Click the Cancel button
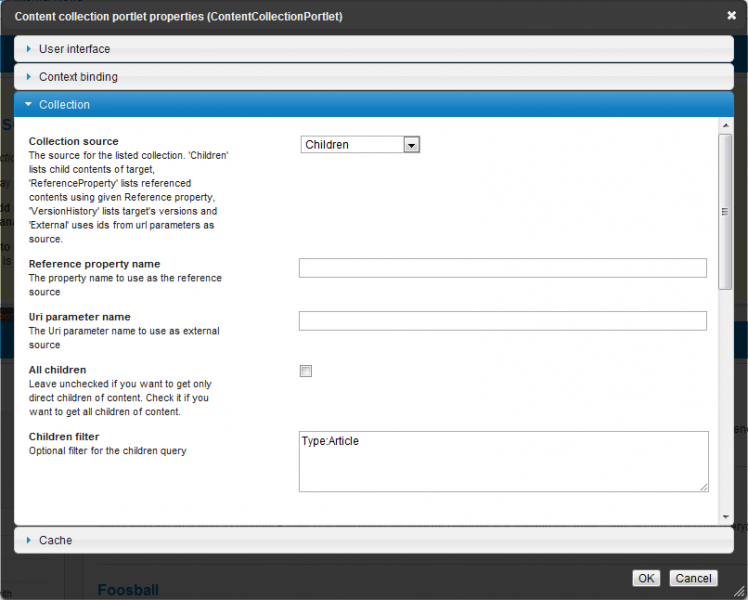The height and width of the screenshot is (600, 748). tap(693, 578)
